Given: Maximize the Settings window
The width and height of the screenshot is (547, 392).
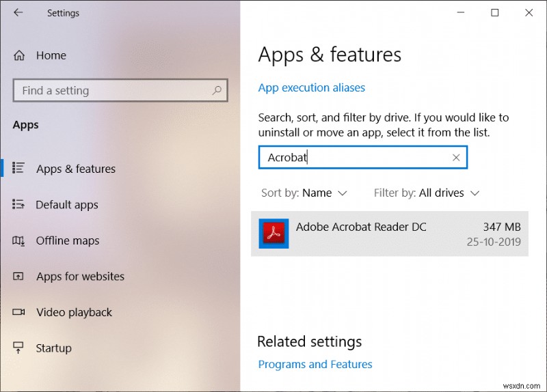Looking at the screenshot, I should 494,12.
